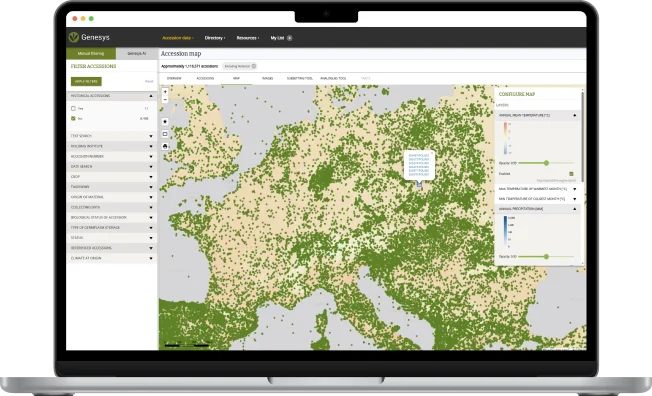The width and height of the screenshot is (652, 396).
Task: Click the Reset filters link
Action: pyautogui.click(x=149, y=82)
